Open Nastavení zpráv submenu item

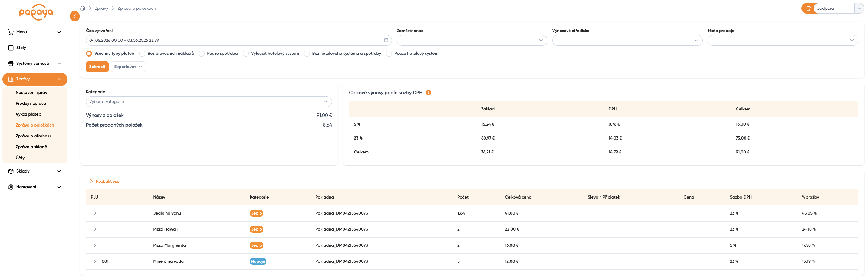coord(31,92)
